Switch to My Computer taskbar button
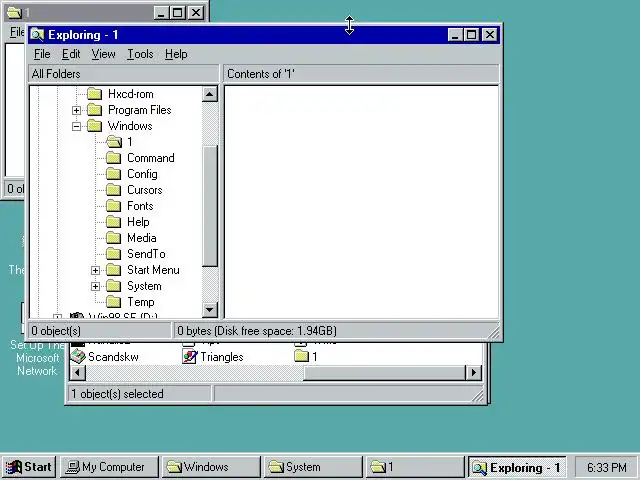 pos(109,467)
